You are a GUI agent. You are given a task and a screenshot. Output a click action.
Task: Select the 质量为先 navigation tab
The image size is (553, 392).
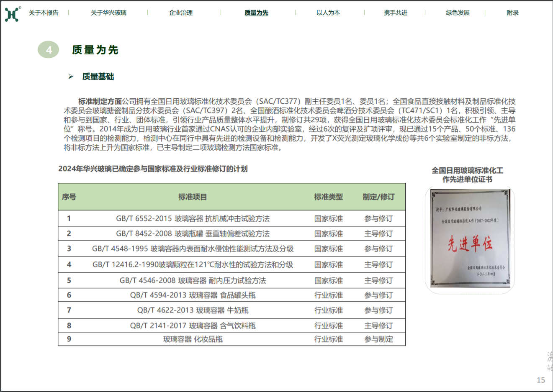click(256, 13)
